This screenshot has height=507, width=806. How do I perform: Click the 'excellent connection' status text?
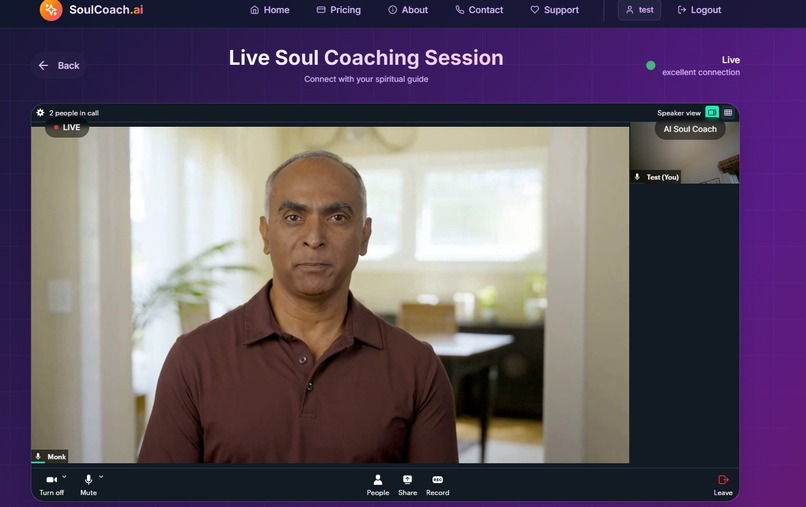tap(701, 73)
